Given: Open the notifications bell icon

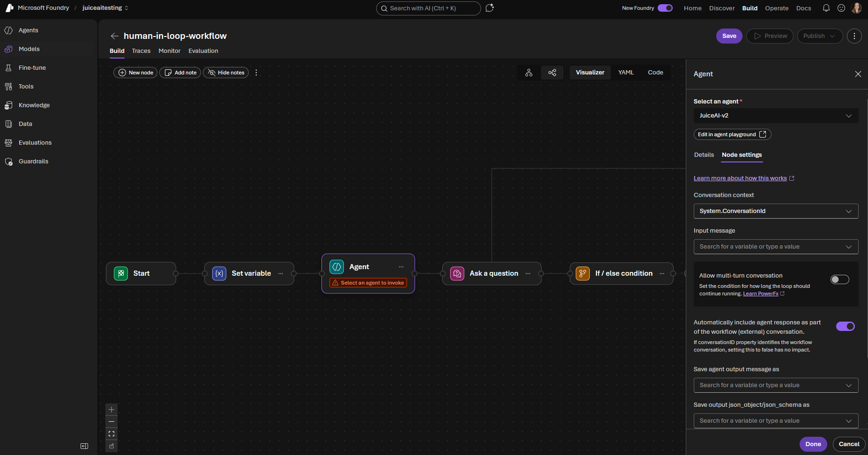Looking at the screenshot, I should [x=826, y=8].
